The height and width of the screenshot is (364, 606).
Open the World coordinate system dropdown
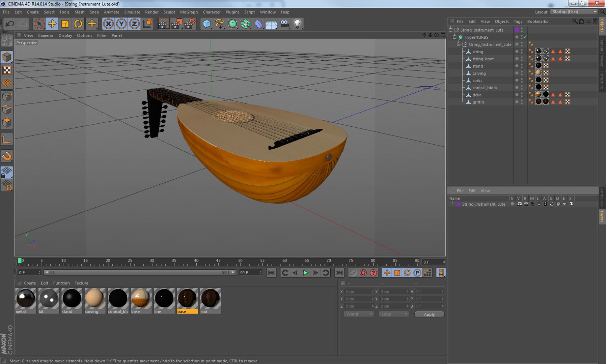coord(359,314)
